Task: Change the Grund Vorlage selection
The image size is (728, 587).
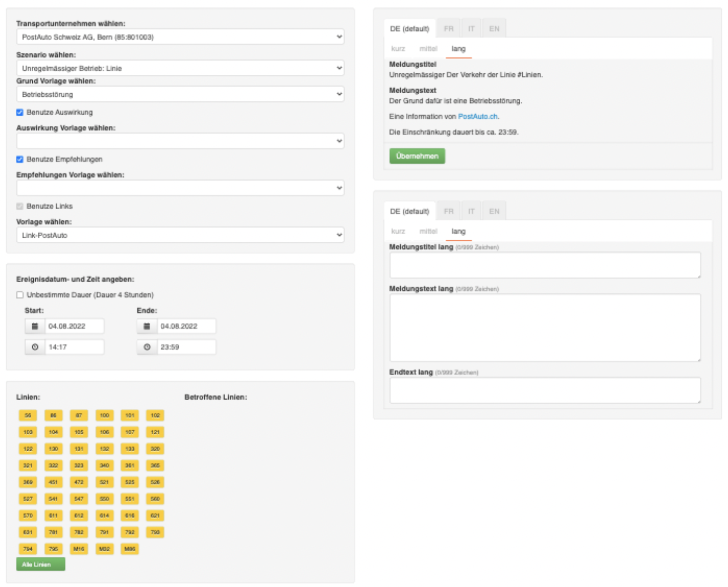Action: (180, 94)
